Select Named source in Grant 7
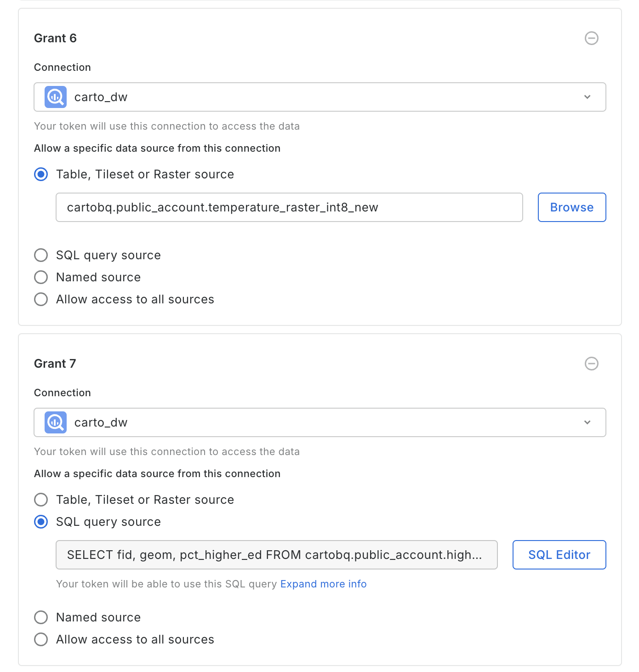639x672 pixels. click(x=41, y=617)
